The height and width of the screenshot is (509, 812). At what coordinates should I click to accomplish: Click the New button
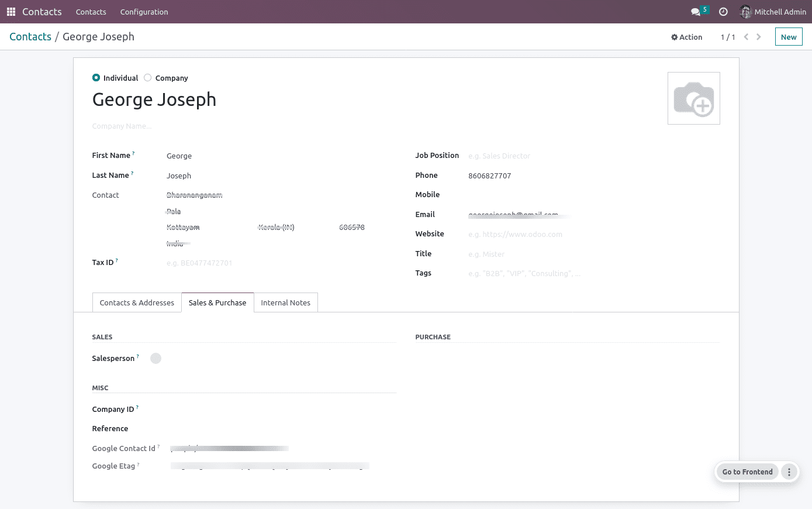(x=788, y=36)
